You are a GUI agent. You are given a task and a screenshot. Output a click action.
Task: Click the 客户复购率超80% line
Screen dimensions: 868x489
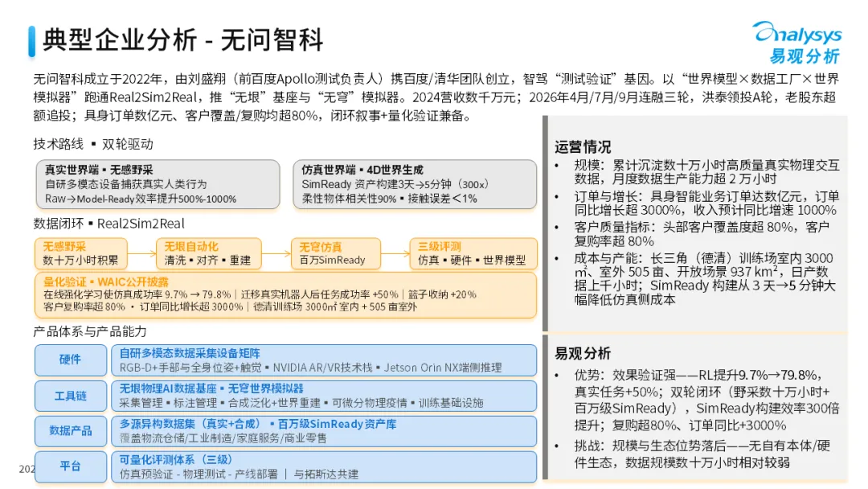[230, 306]
